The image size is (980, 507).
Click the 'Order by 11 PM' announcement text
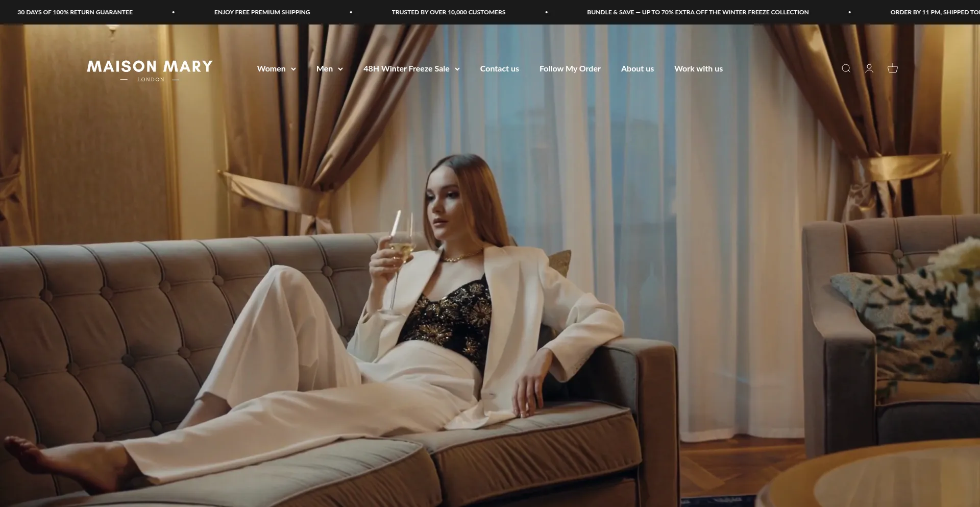935,12
